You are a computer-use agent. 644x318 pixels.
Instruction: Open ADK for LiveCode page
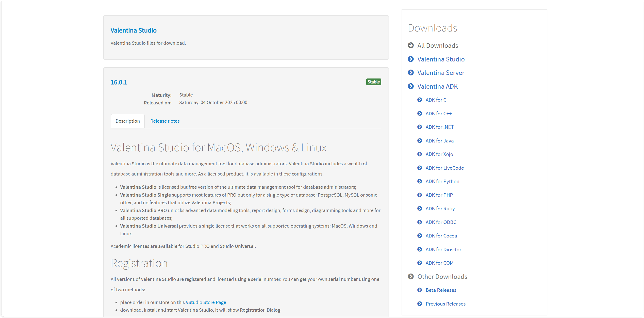pos(444,168)
